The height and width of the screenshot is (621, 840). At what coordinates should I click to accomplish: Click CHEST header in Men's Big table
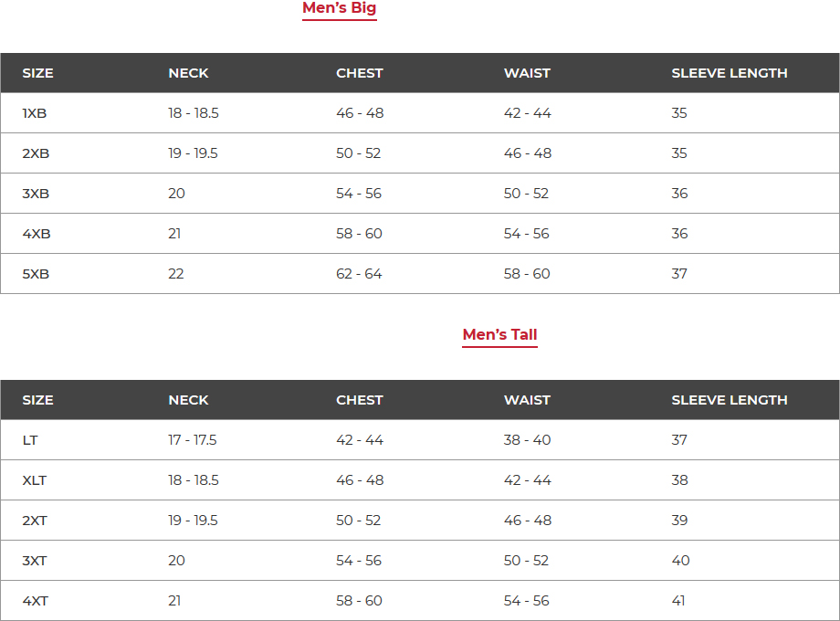pos(359,73)
